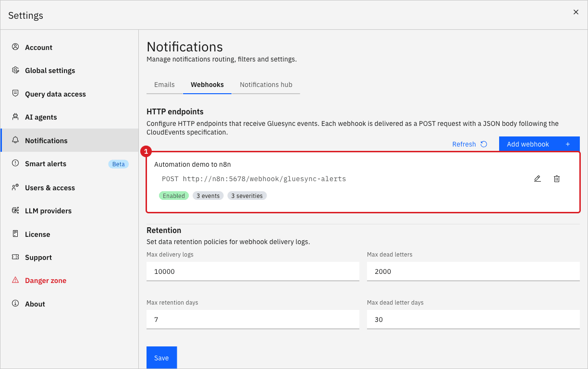Click the AI agents robot icon
The height and width of the screenshot is (369, 588).
[x=15, y=117]
